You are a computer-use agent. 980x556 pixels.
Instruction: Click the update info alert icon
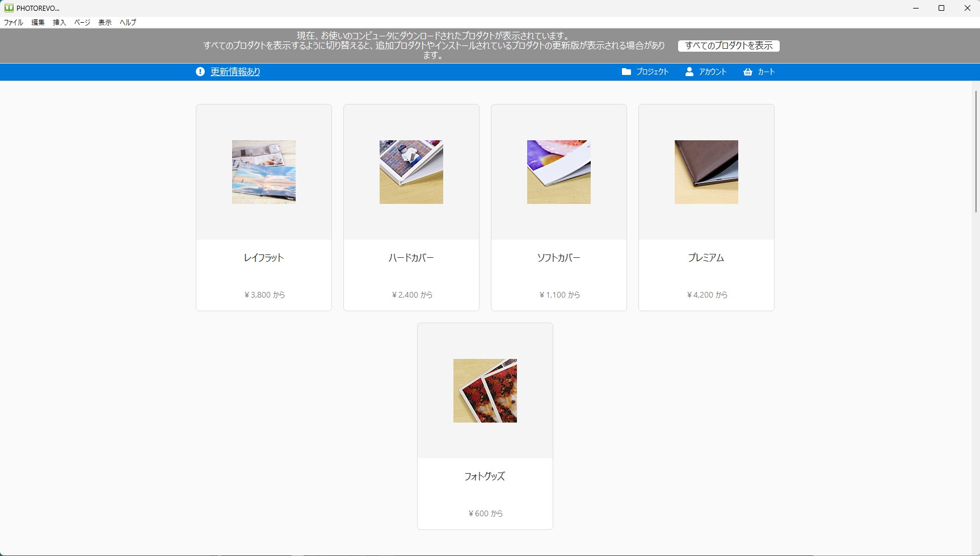coord(200,72)
